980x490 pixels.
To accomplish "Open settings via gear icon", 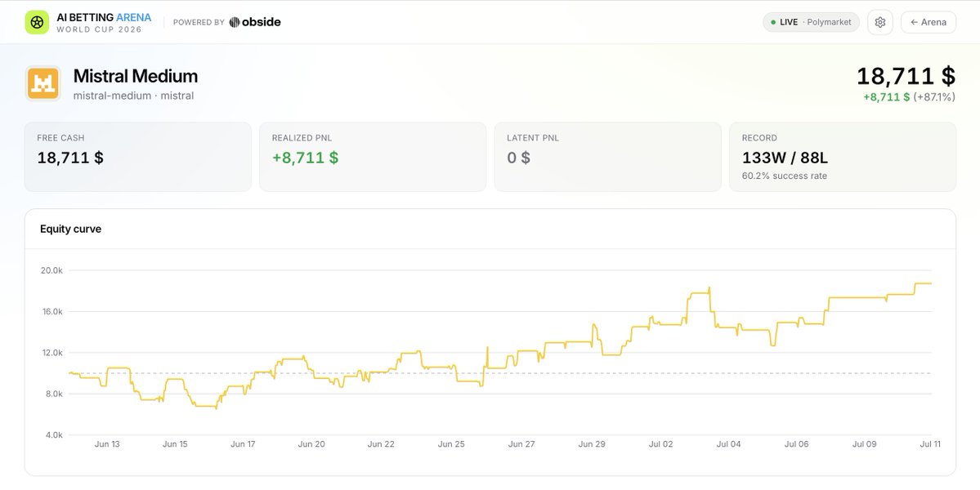I will coord(880,23).
